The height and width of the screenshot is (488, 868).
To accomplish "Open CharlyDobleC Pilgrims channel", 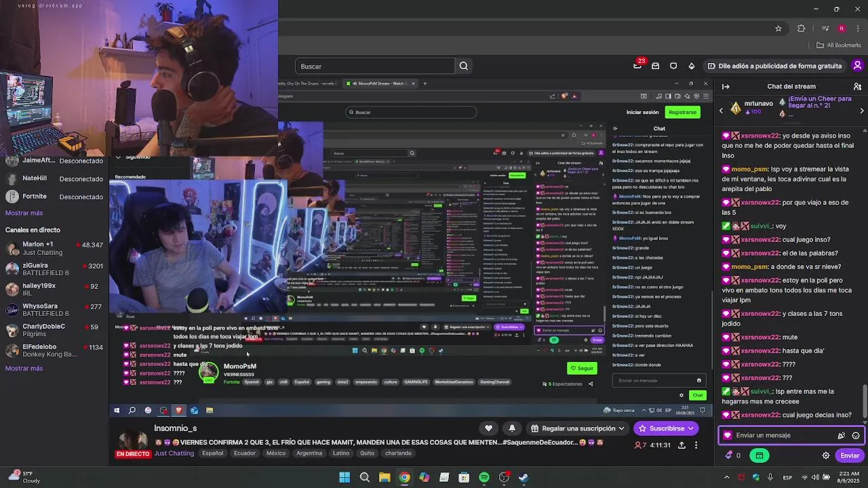I will pyautogui.click(x=54, y=329).
